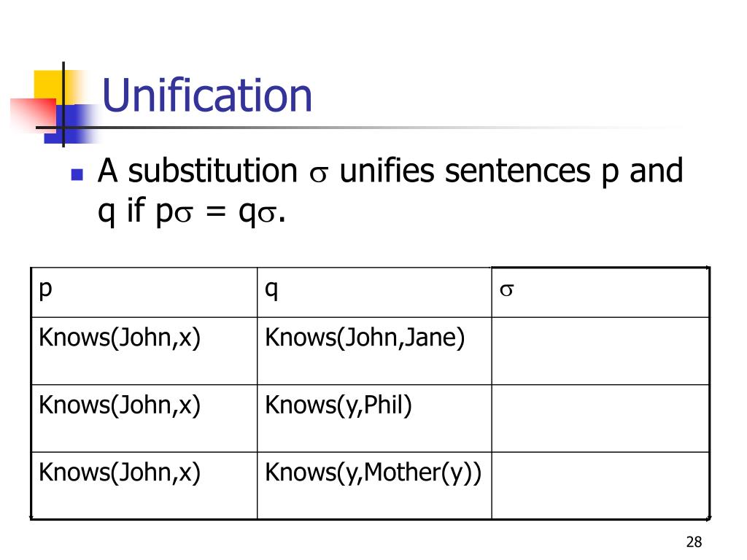
Task: Click empty sigma cell beside Knows(y,Mother(y))
Action: [600, 485]
